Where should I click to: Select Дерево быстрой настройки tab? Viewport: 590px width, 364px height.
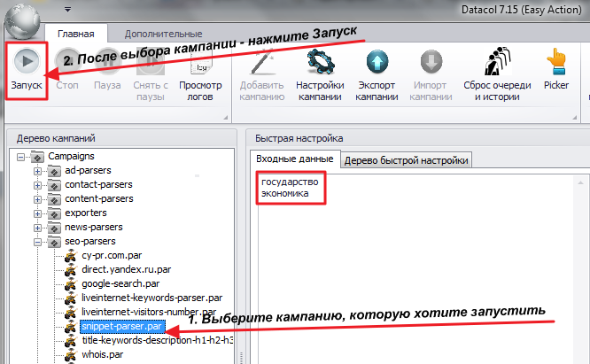pyautogui.click(x=406, y=160)
